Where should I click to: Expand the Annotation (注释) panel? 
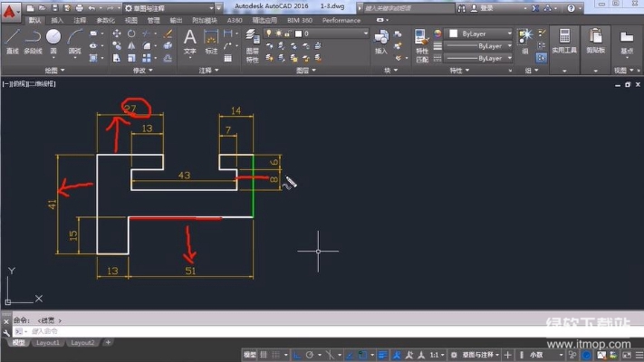pos(208,71)
